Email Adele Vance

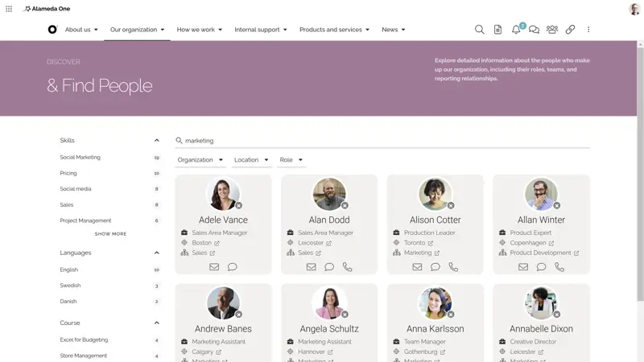pos(214,267)
